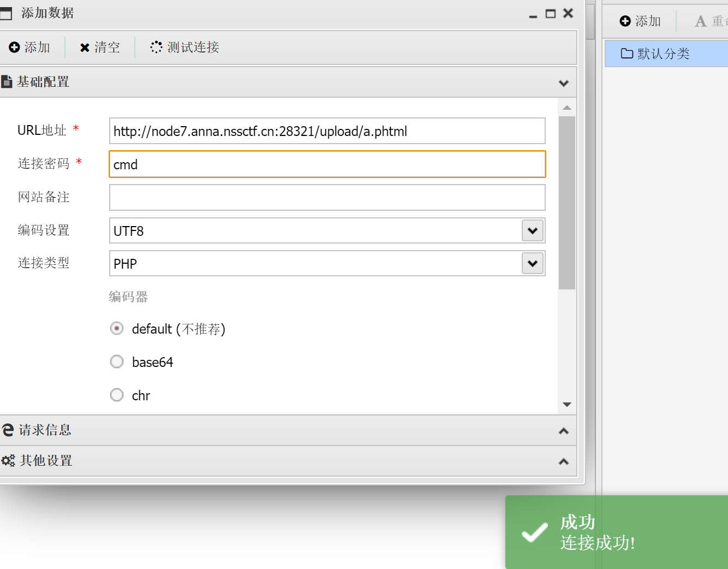728x569 pixels.
Task: Select the base64 encoder radio button
Action: tap(117, 362)
